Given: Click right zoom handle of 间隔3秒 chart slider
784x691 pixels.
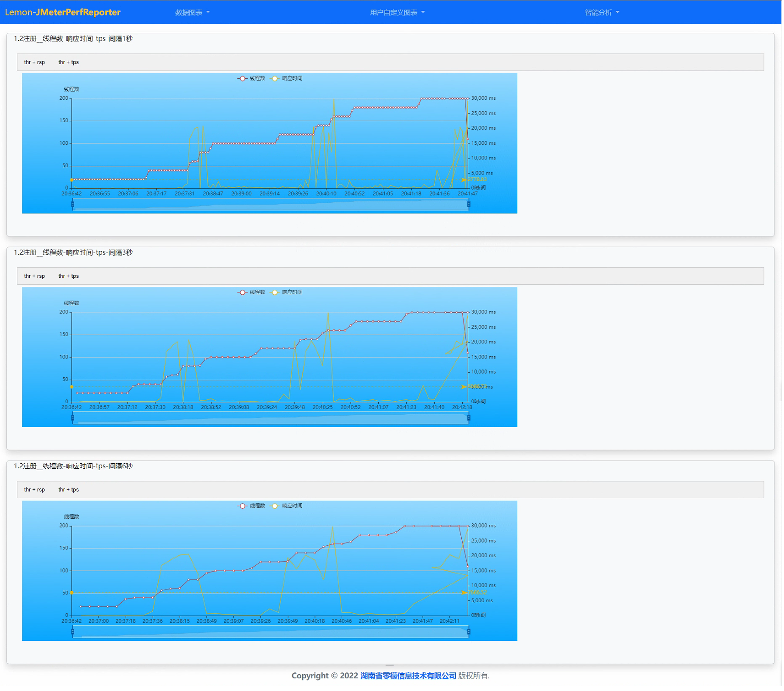Looking at the screenshot, I should tap(469, 418).
